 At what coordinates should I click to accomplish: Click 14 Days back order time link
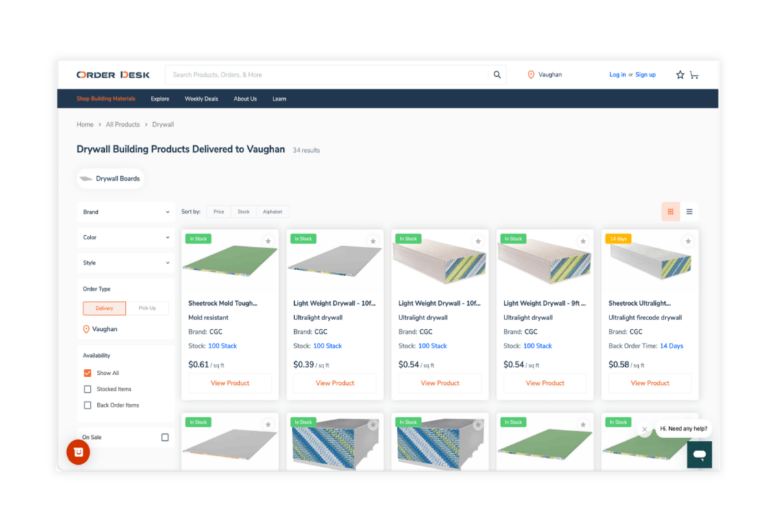672,346
